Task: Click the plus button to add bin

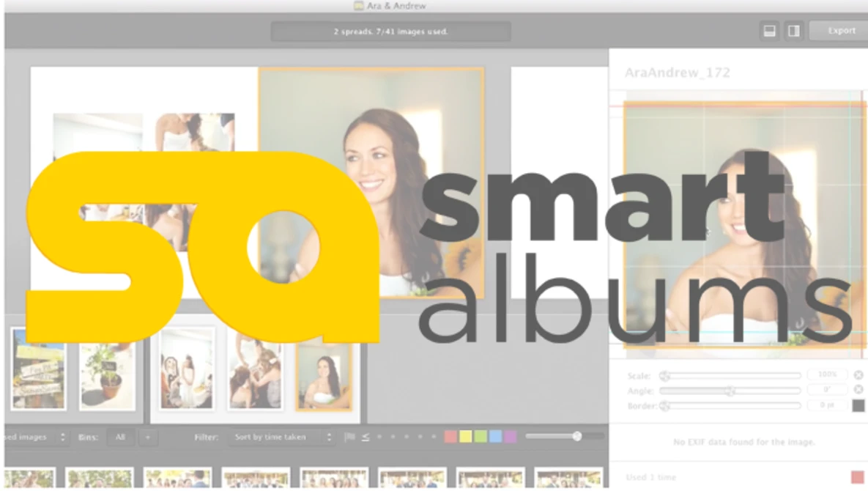Action: pyautogui.click(x=148, y=438)
